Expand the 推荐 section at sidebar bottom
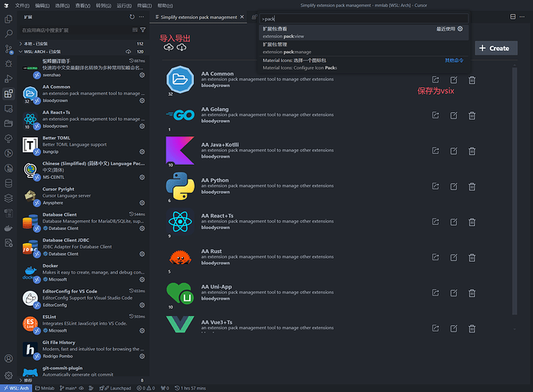Image resolution: width=533 pixels, height=392 pixels. (83, 380)
